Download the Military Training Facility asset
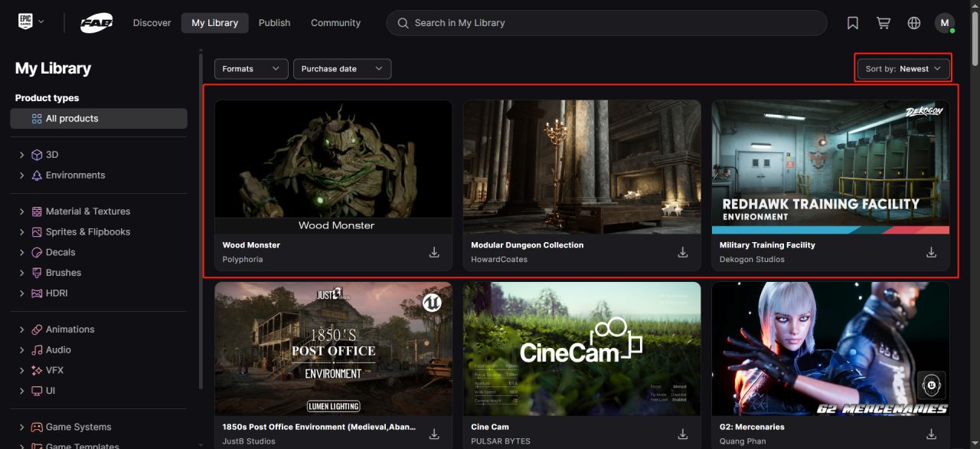 click(x=932, y=252)
